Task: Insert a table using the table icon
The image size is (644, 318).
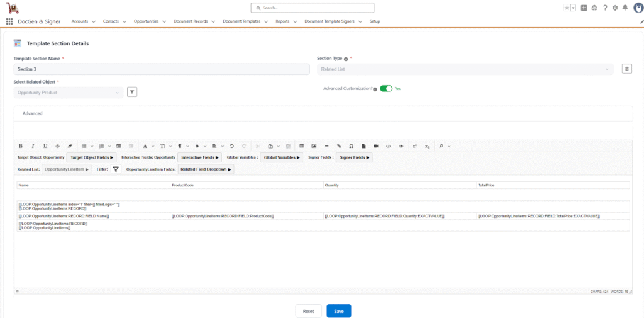Action: (x=301, y=145)
